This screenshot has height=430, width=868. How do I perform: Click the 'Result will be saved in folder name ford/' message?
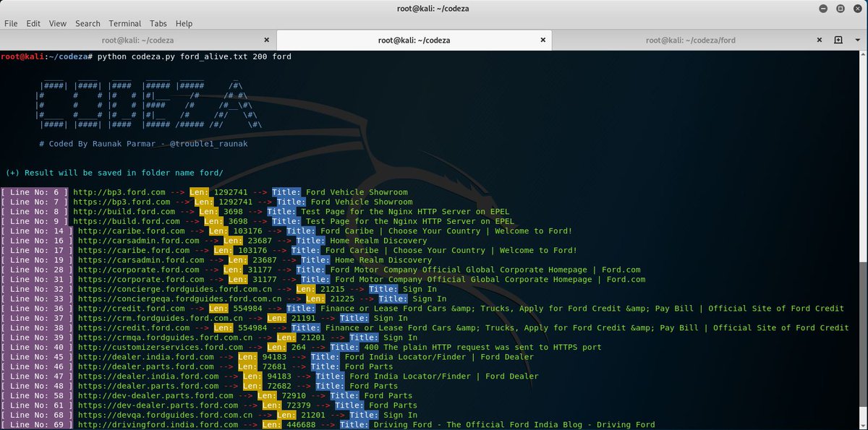point(115,173)
